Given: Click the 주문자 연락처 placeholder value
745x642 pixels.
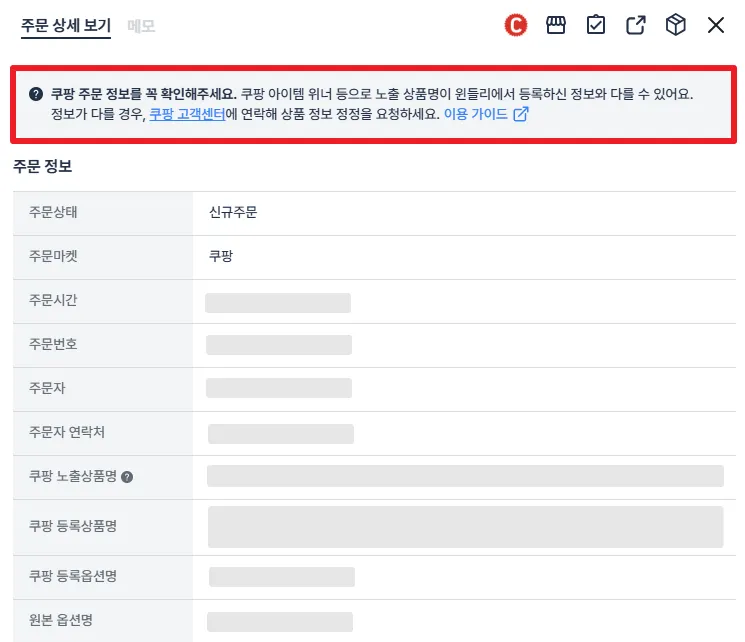Looking at the screenshot, I should (281, 433).
